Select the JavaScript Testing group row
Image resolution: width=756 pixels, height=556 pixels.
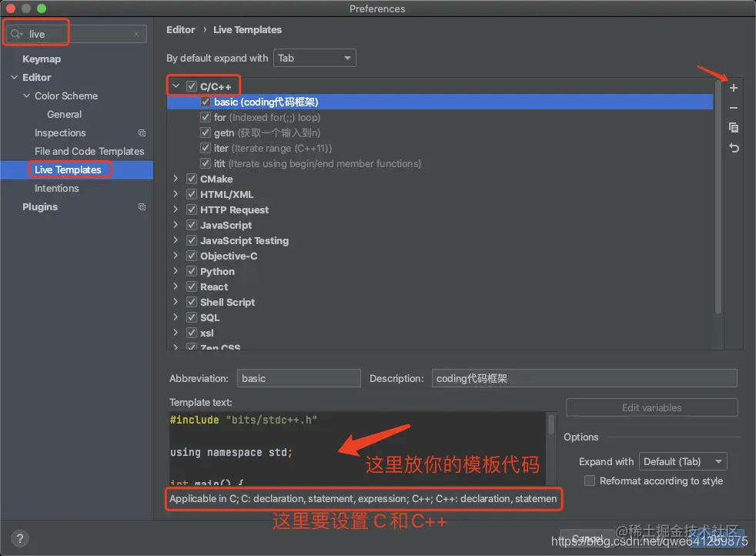pos(440,240)
